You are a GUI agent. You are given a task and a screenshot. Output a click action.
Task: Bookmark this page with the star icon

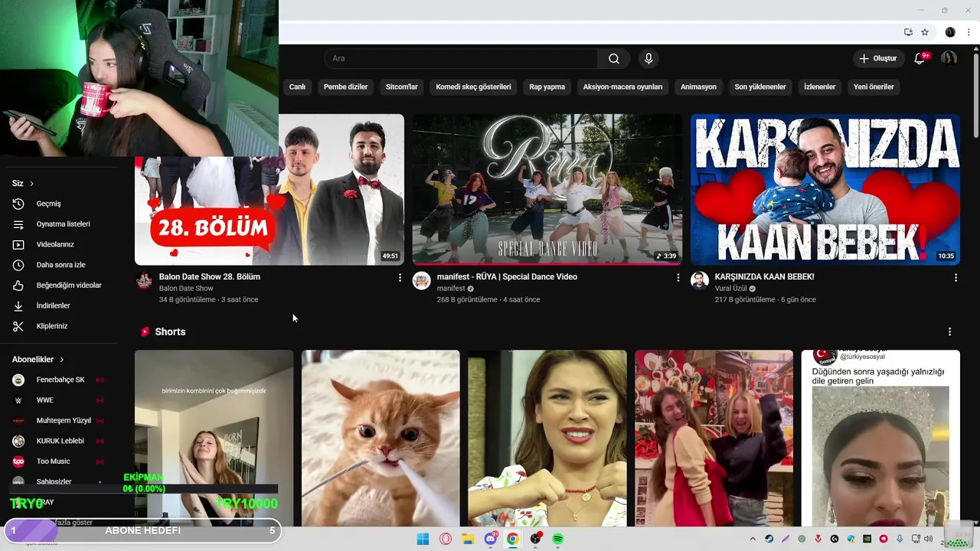point(925,32)
